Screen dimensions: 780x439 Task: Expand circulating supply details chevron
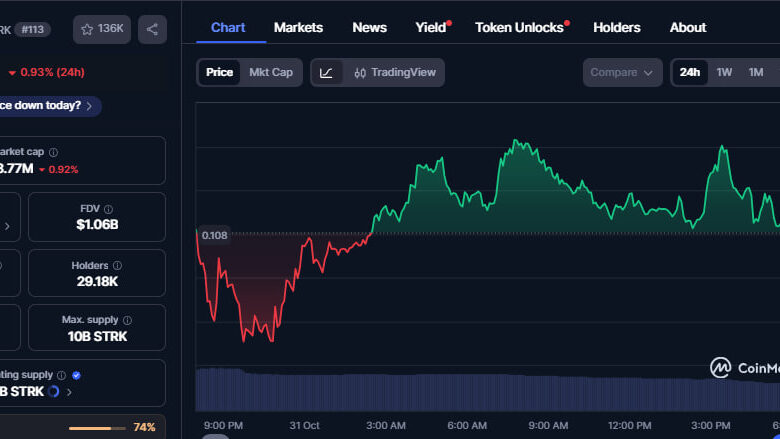[70, 392]
